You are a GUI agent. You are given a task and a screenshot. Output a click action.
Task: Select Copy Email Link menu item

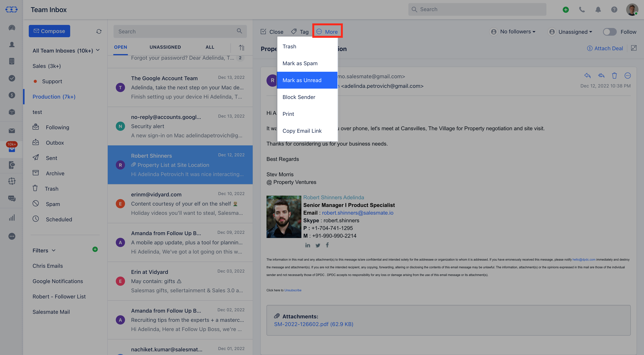point(307,131)
